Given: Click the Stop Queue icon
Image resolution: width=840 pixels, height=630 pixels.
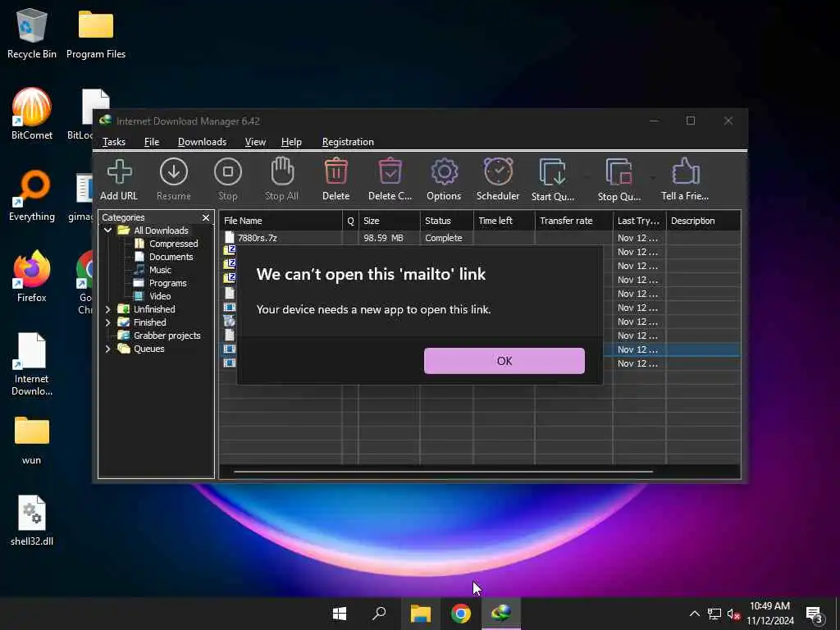Looking at the screenshot, I should (x=619, y=172).
